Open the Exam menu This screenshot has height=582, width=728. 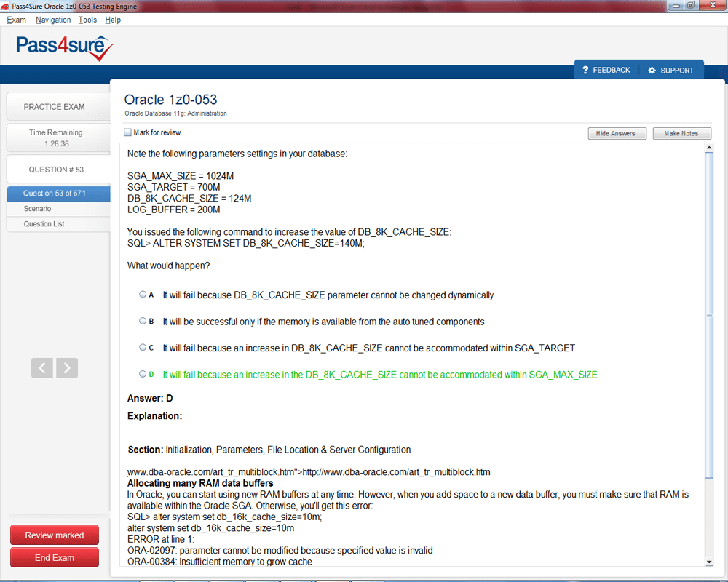16,20
